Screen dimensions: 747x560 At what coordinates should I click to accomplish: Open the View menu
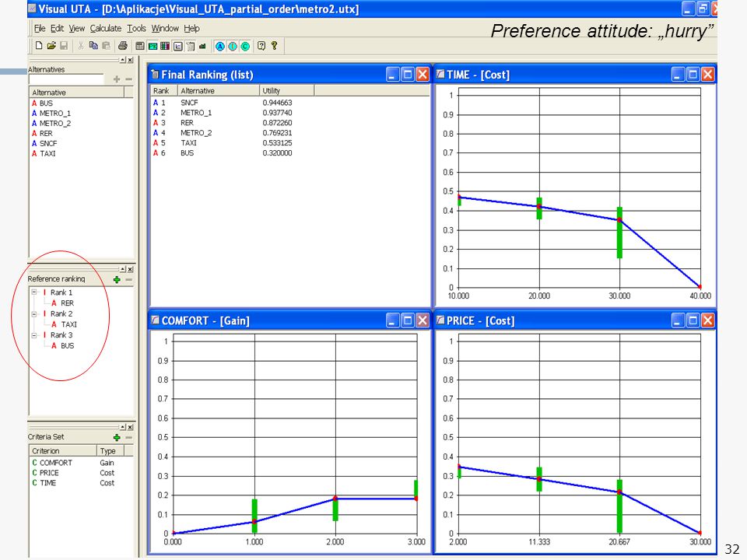77,29
